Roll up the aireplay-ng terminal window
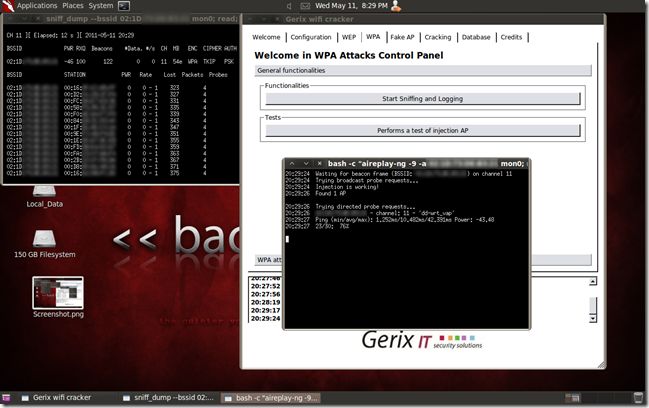 292,164
